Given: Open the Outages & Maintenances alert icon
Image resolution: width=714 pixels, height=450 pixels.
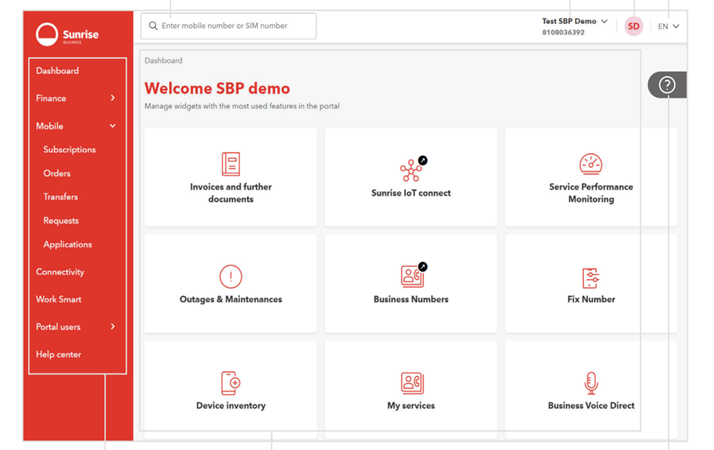Looking at the screenshot, I should point(231,276).
